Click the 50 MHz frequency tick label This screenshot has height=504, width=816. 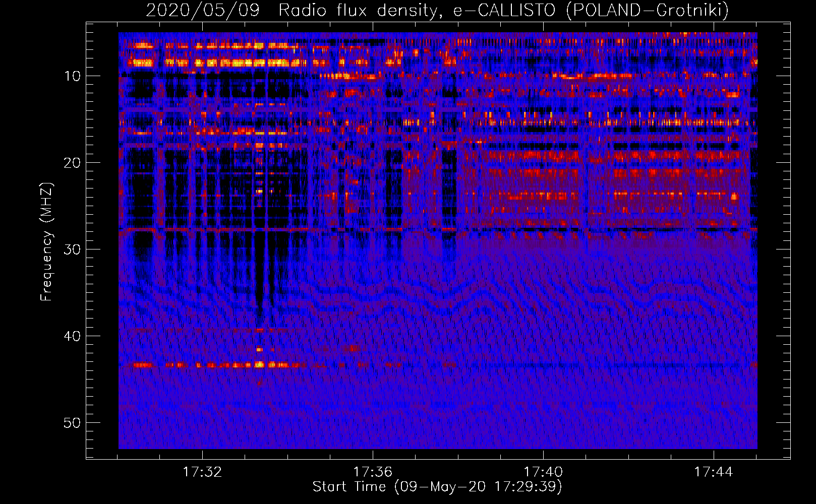click(72, 423)
